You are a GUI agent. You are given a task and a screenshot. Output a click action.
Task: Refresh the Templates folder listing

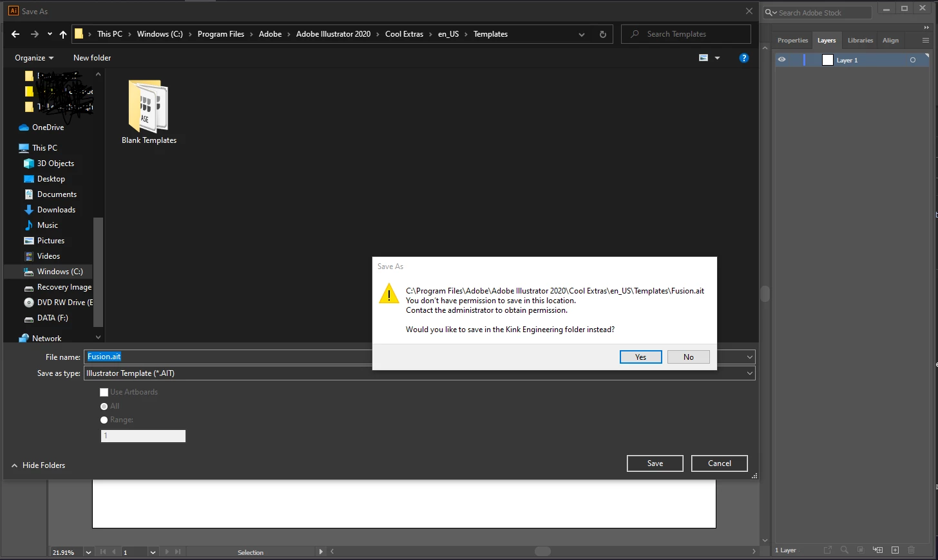pos(603,34)
